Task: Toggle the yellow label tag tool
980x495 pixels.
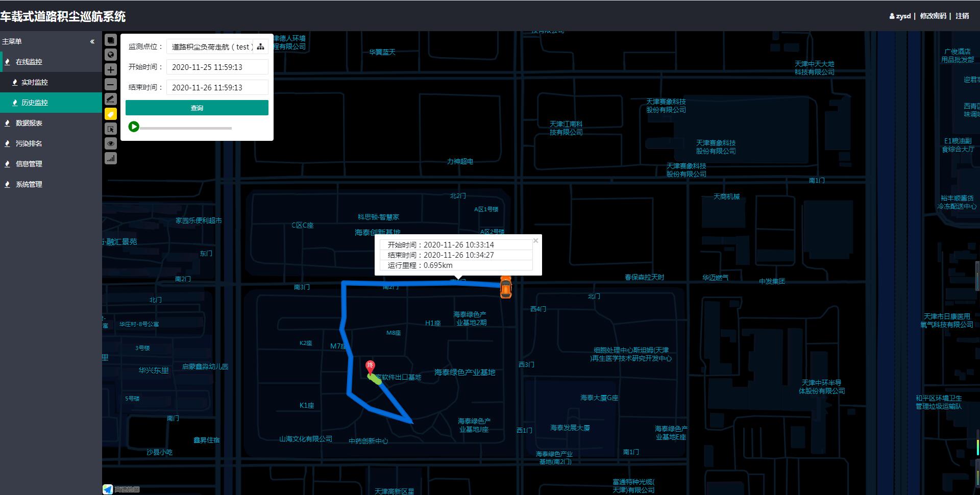Action: point(111,114)
